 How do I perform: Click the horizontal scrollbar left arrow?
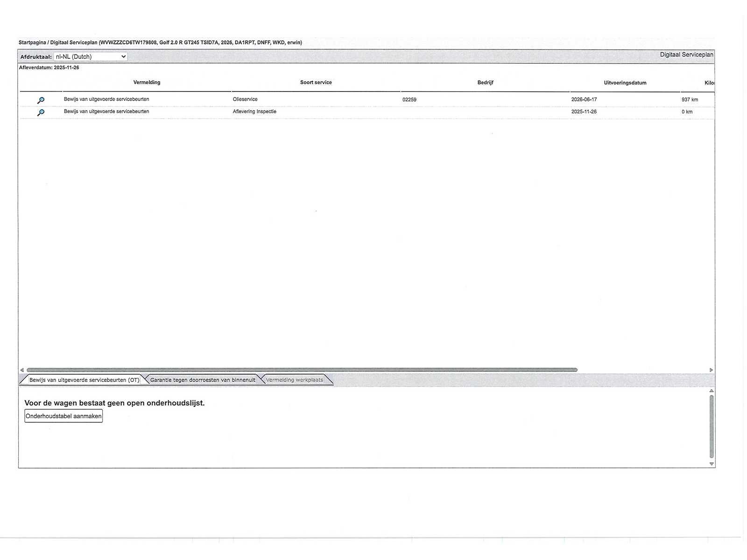click(22, 370)
